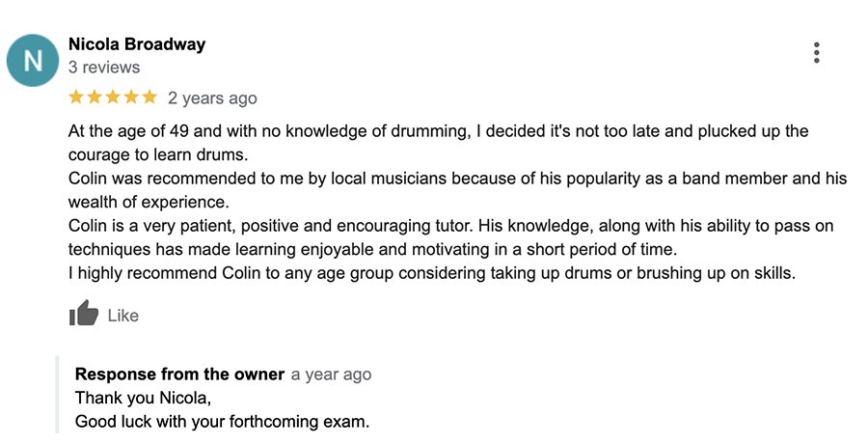This screenshot has width=868, height=443.
Task: Click the third gold rating star
Action: tap(113, 97)
